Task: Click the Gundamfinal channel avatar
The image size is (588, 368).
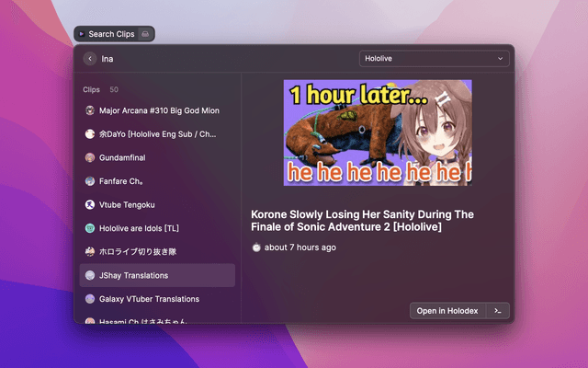Action: 90,157
